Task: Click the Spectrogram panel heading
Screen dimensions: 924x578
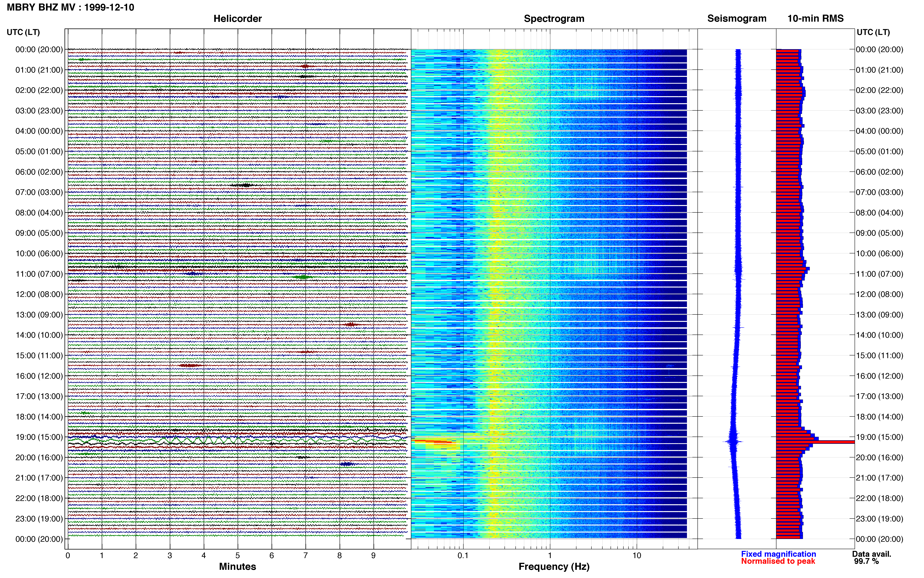Action: 554,19
